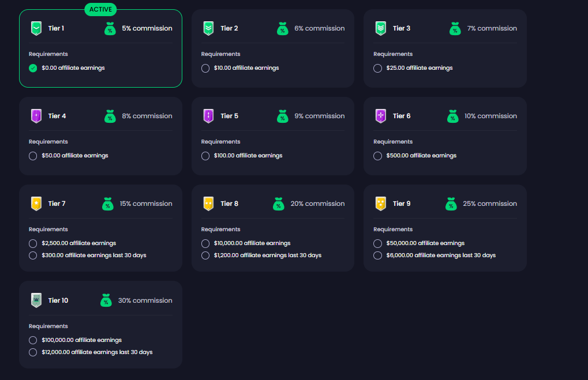Image resolution: width=588 pixels, height=380 pixels.
Task: Click the Tier 1 green shield badge
Action: (36, 28)
